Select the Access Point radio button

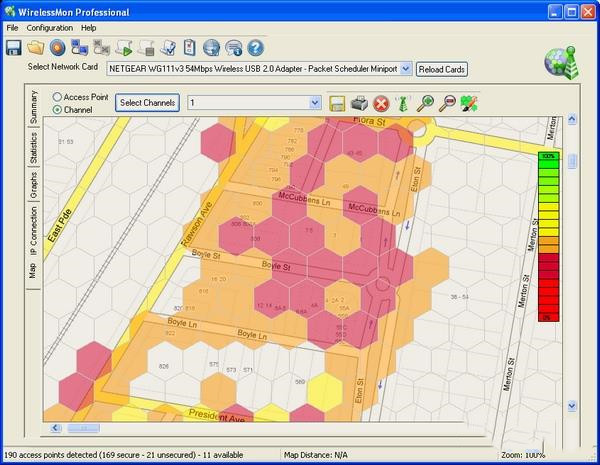[x=57, y=97]
